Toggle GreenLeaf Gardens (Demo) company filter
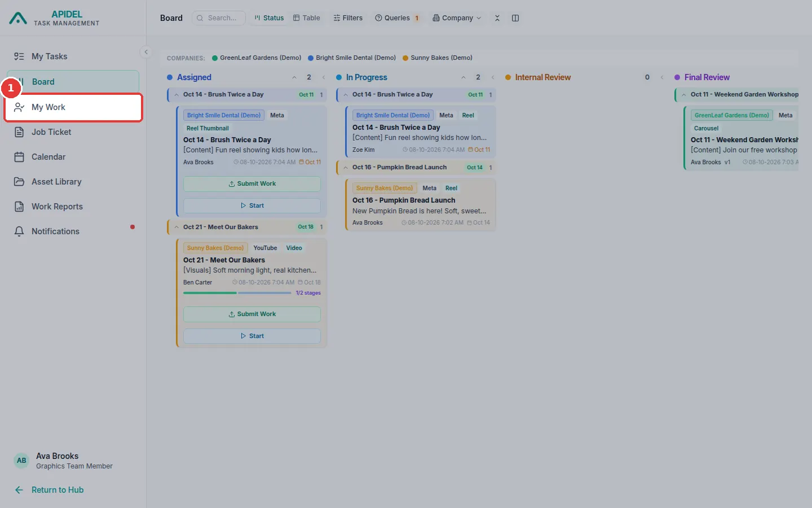Image resolution: width=812 pixels, height=508 pixels. coord(257,58)
